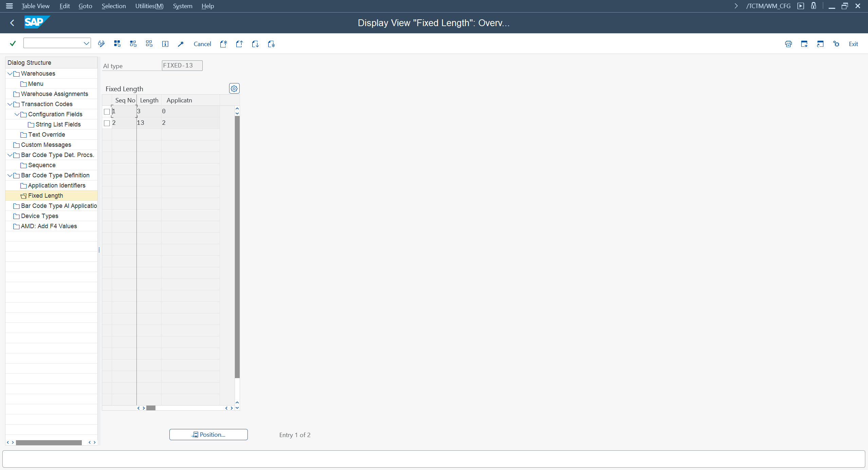868x470 pixels.
Task: Click the Position... button
Action: [x=208, y=434]
